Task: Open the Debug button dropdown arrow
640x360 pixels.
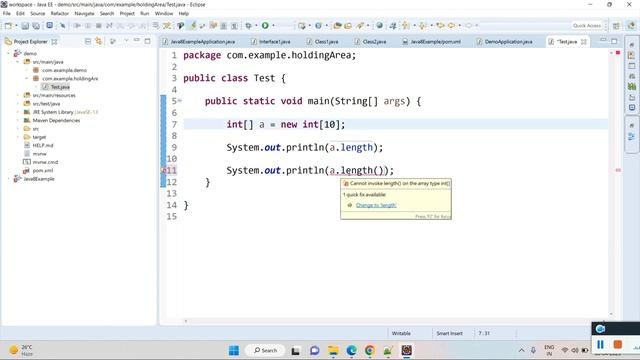Action: 256,26
